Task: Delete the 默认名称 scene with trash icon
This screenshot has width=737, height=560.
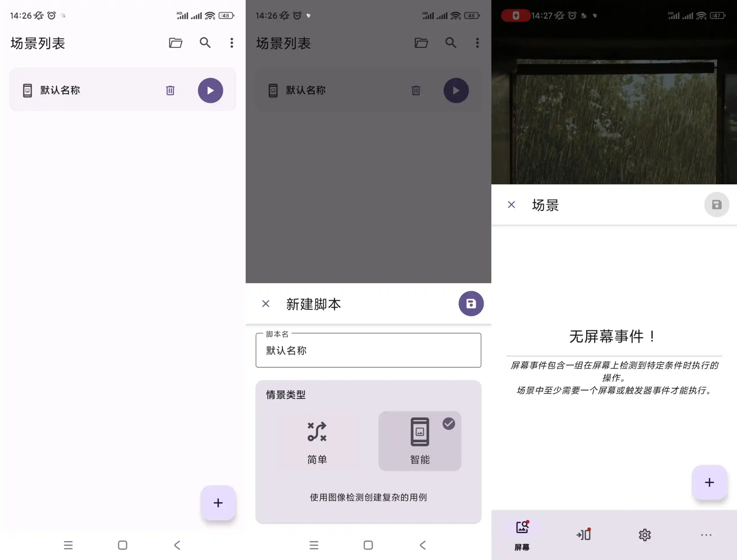Action: click(x=170, y=90)
